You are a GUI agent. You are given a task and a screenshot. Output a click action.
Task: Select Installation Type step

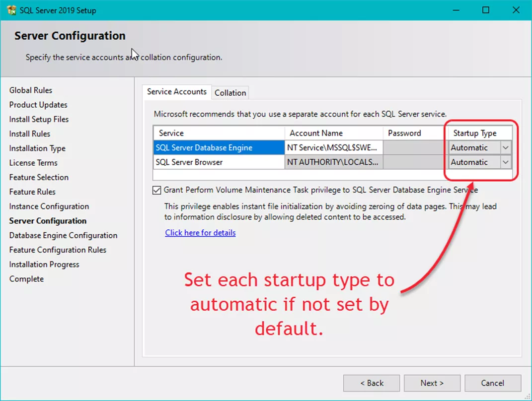click(x=37, y=148)
